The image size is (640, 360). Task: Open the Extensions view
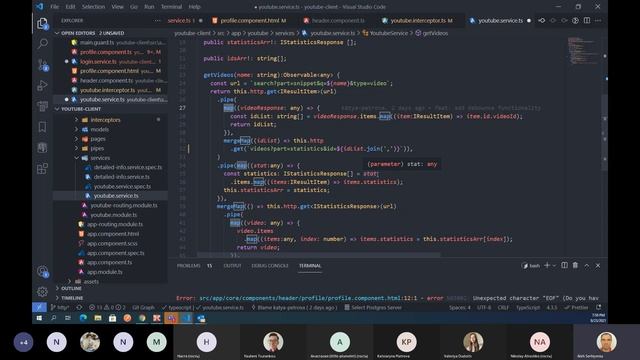pos(42,169)
